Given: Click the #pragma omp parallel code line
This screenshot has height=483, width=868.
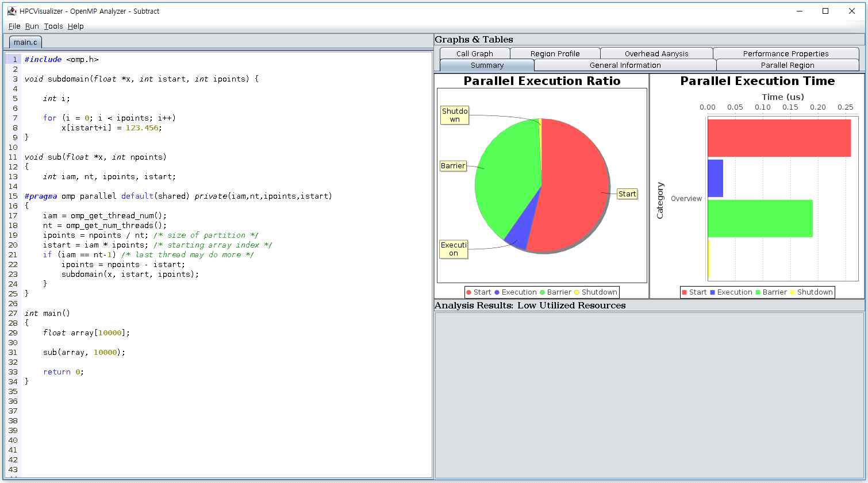Looking at the screenshot, I should point(178,196).
